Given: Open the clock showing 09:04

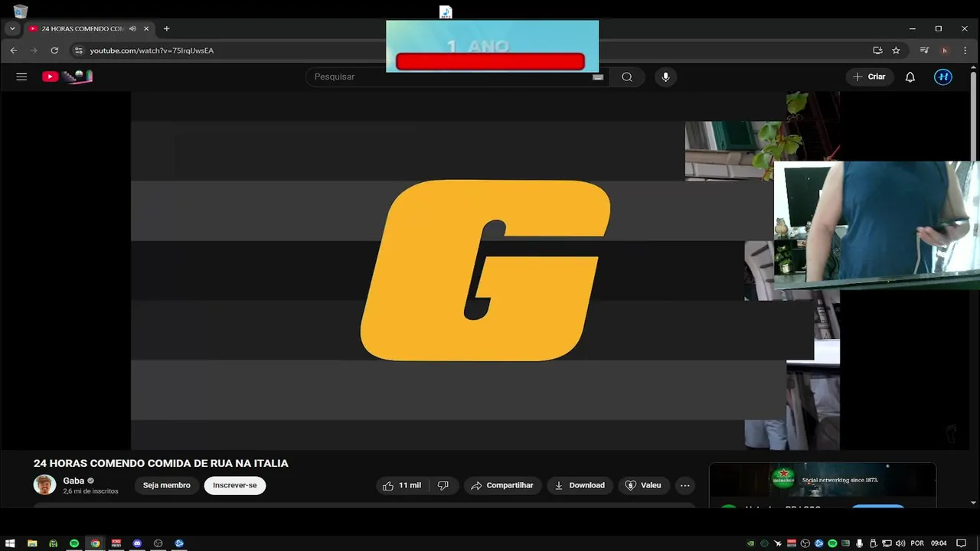Looking at the screenshot, I should tap(939, 543).
